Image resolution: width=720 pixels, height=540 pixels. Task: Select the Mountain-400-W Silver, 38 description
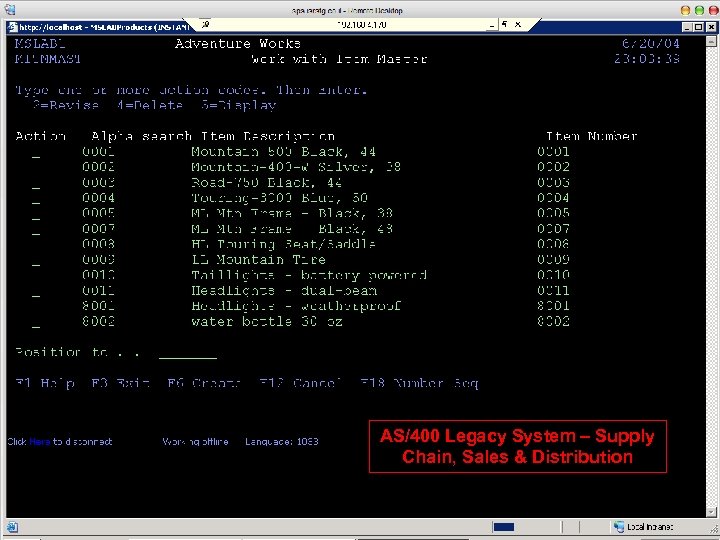pyautogui.click(x=296, y=167)
